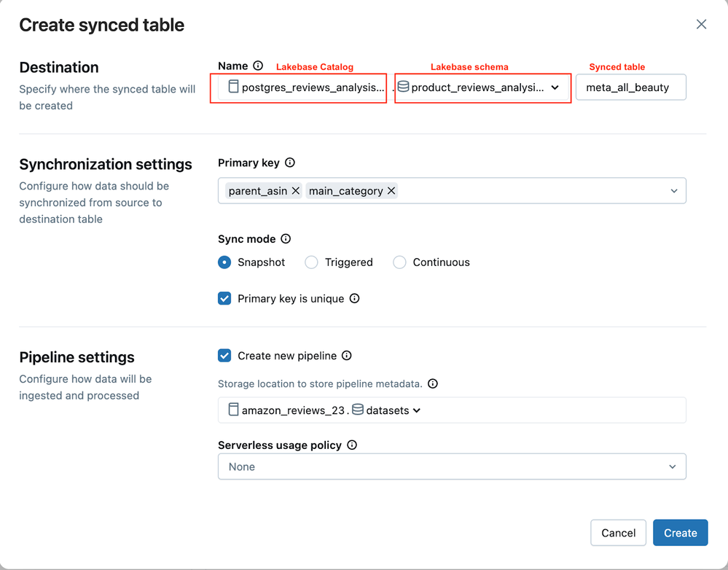Click the Create button
728x570 pixels.
tap(680, 533)
